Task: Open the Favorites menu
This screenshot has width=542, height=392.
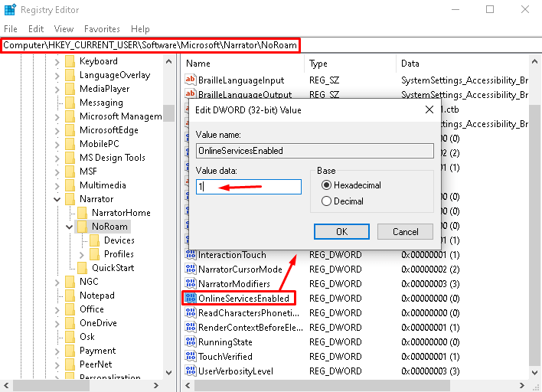Action: [102, 28]
